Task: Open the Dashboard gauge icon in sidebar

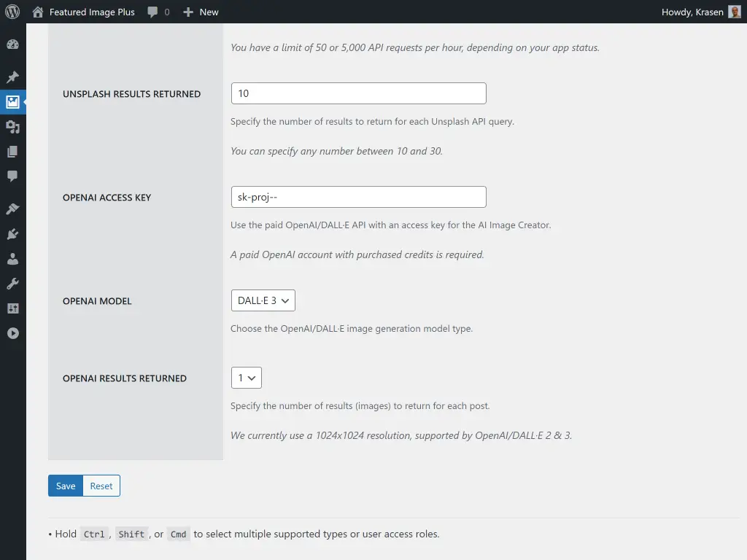Action: 13,44
